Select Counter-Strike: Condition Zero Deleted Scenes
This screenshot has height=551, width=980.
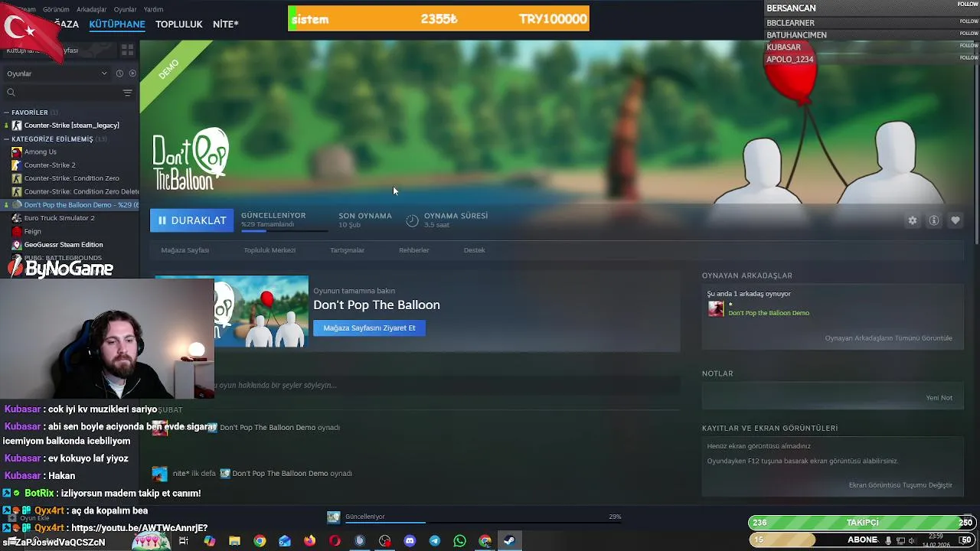(81, 191)
